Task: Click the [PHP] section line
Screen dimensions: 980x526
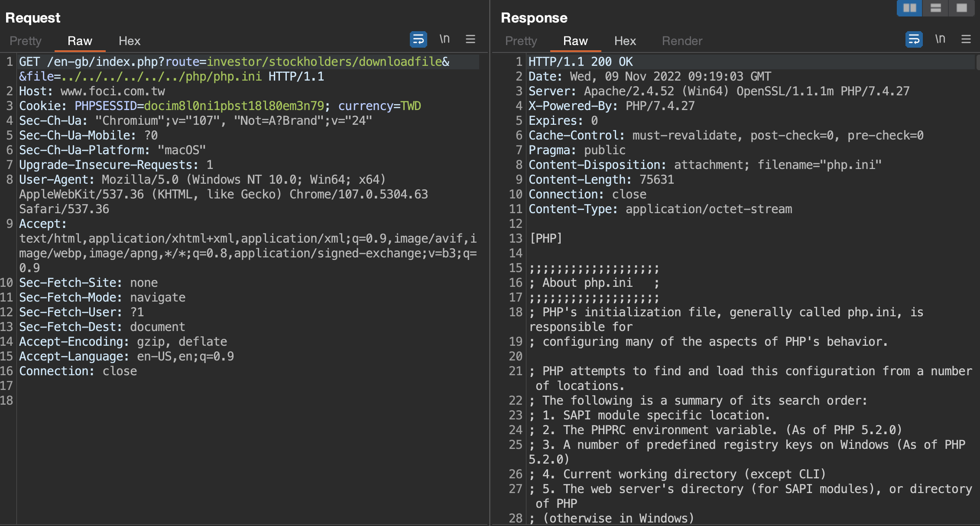Action: coord(546,238)
